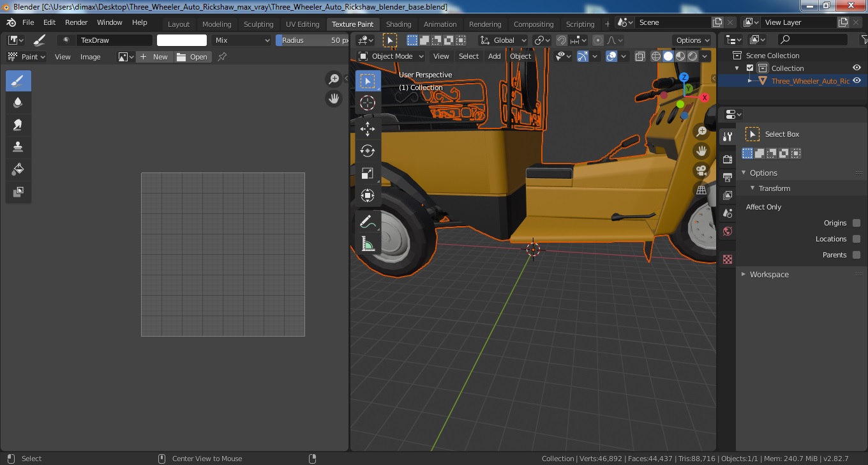
Task: Select the Mask tool in image editor
Action: coord(19,192)
